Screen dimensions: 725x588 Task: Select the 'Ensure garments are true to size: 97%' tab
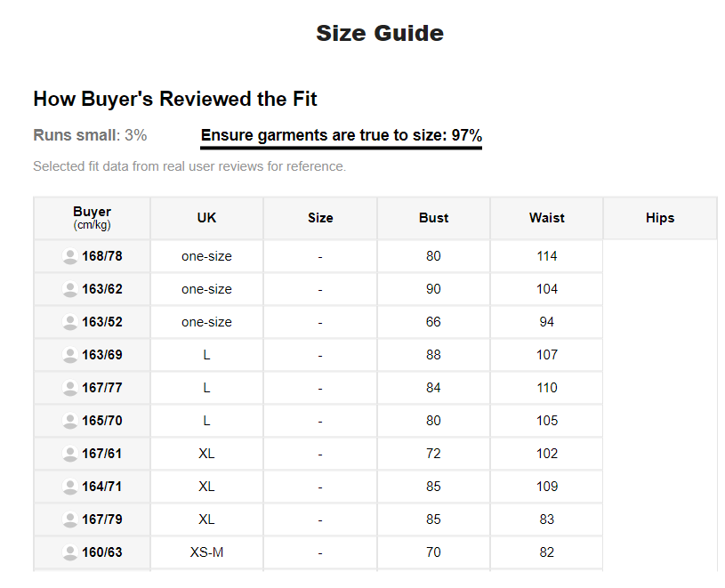coord(341,136)
